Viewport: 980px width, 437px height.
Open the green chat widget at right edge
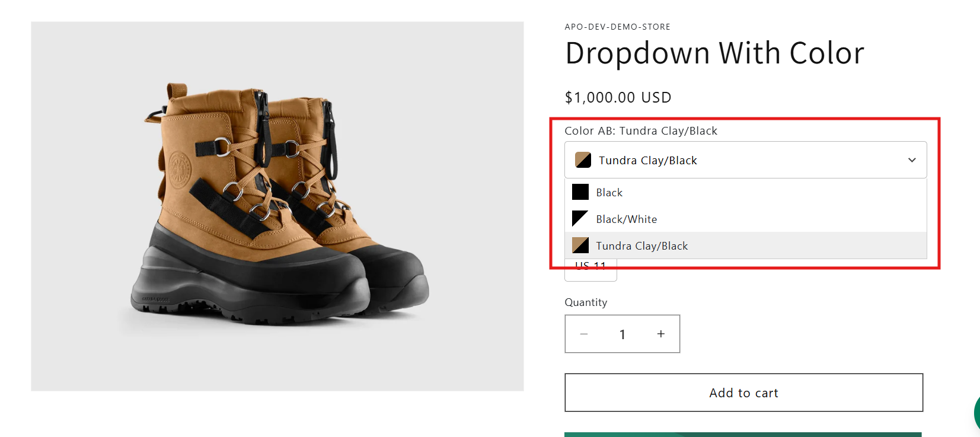pyautogui.click(x=976, y=413)
